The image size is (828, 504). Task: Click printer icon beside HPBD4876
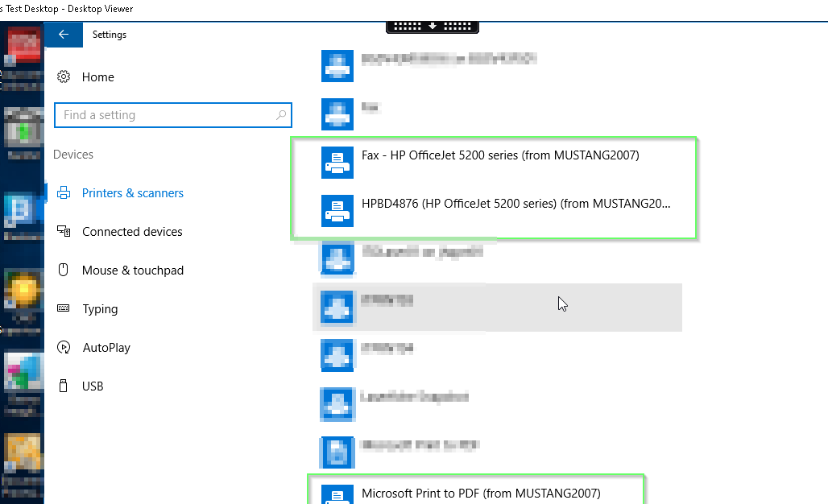337,211
